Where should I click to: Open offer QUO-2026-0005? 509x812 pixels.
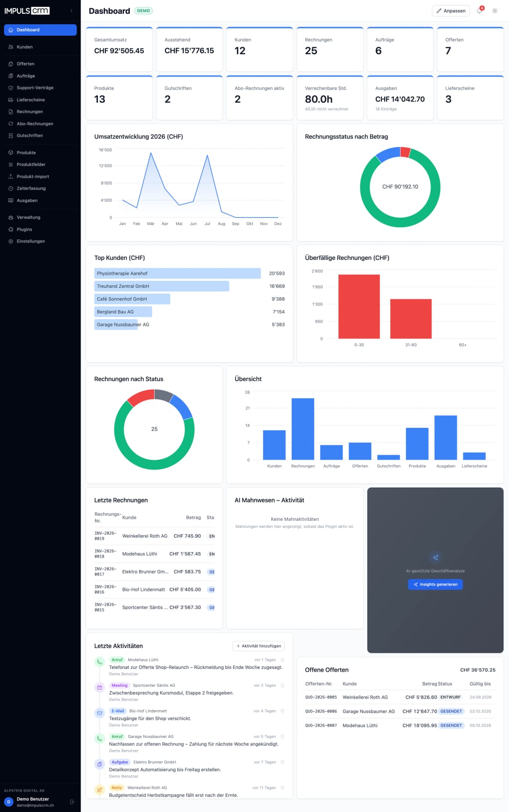pos(321,697)
